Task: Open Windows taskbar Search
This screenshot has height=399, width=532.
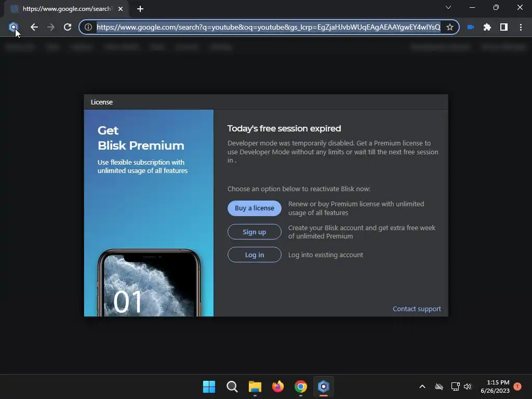Action: pos(232,387)
